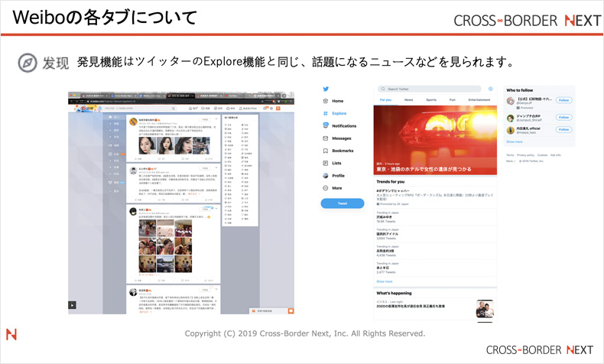
Task: Click the new tab plus button in browser
Action: (x=284, y=96)
